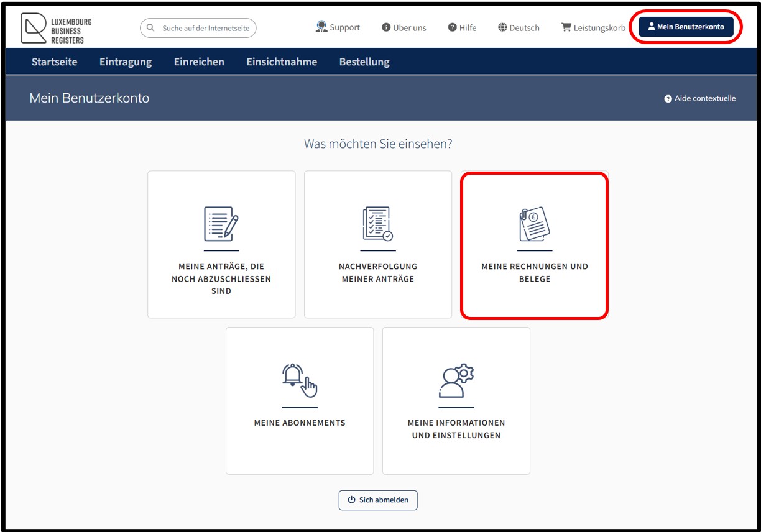Open the Deutsch language selector
The height and width of the screenshot is (532, 761).
[519, 28]
